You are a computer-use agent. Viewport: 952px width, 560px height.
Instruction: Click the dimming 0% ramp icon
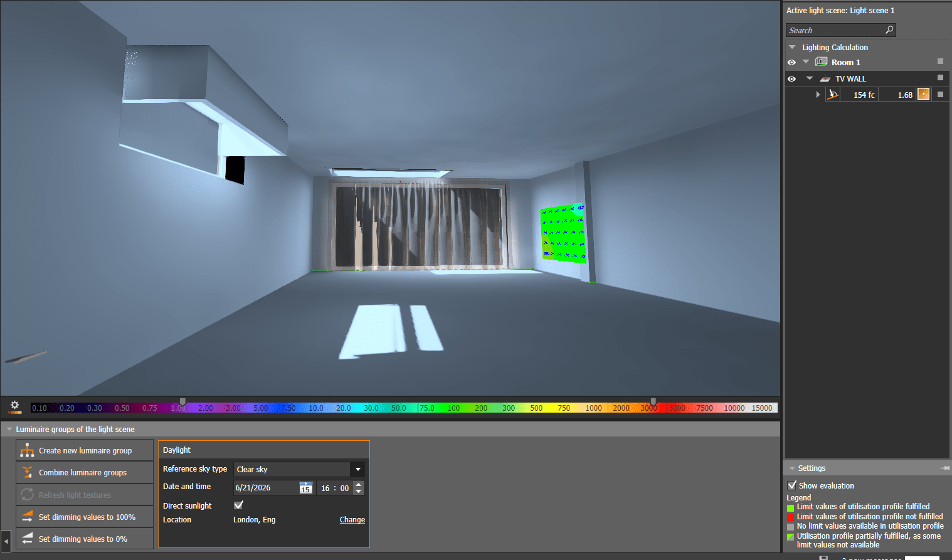pos(27,539)
